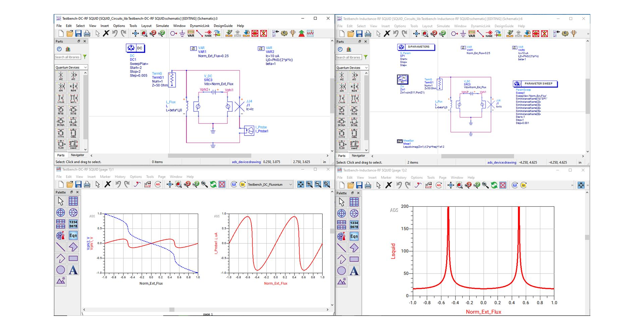Open DesignGuide menu in DC-RF schematic

pyautogui.click(x=223, y=26)
